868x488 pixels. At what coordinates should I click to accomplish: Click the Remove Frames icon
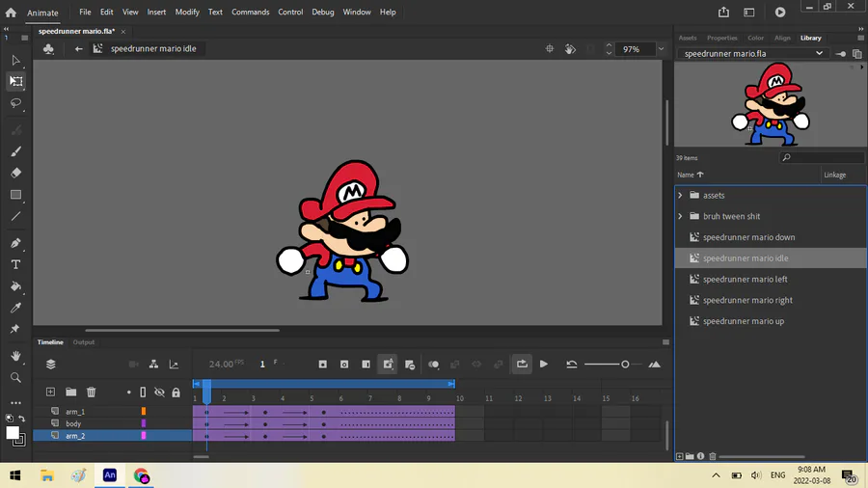pyautogui.click(x=410, y=364)
